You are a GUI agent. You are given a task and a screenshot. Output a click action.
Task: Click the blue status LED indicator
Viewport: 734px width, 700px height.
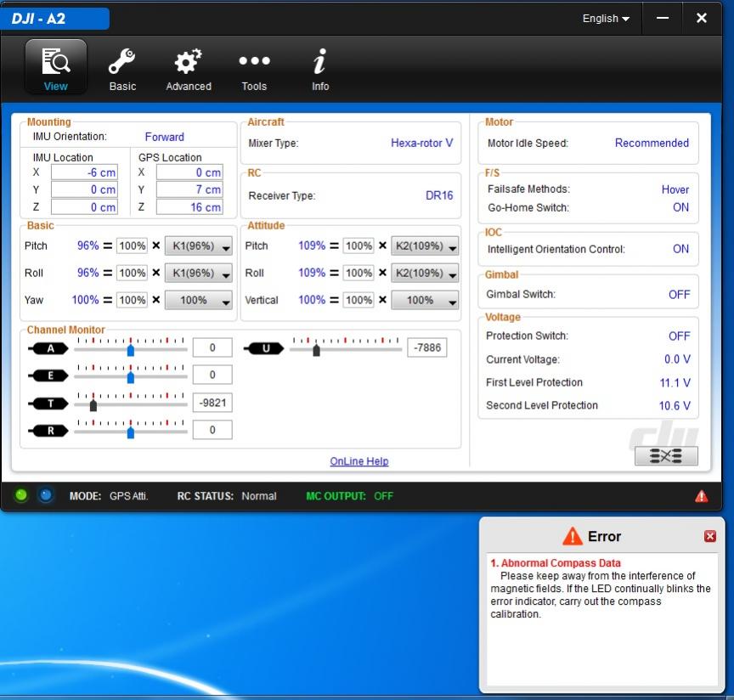tap(45, 495)
